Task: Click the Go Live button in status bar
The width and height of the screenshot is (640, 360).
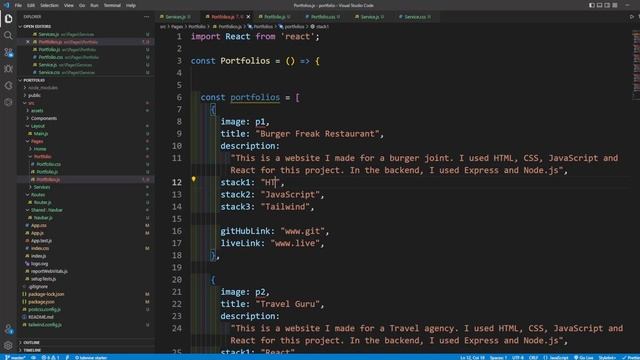Action: [584, 358]
